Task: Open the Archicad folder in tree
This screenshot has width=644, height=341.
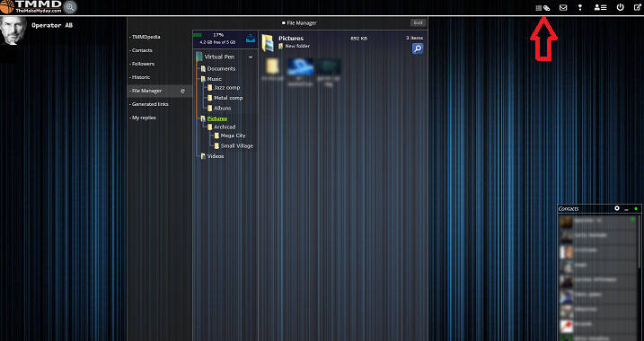Action: pyautogui.click(x=225, y=127)
